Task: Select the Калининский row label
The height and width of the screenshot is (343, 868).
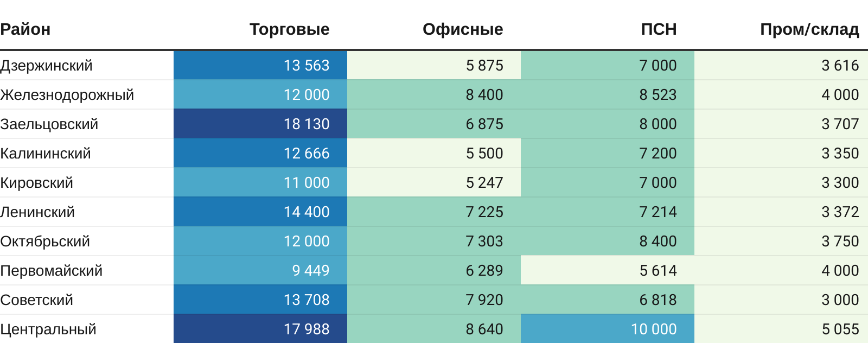Action: pyautogui.click(x=46, y=154)
